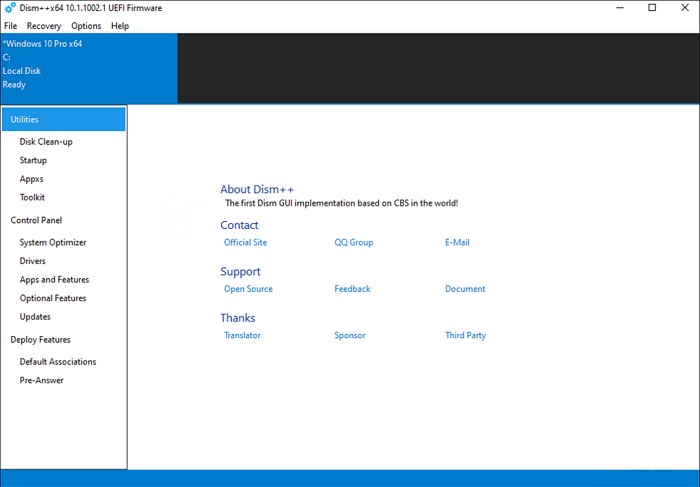Open the Updates sidebar item
Image resolution: width=700 pixels, height=487 pixels.
tap(35, 317)
